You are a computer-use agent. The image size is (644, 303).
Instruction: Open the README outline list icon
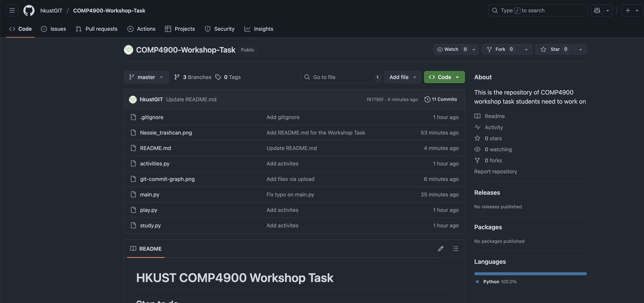pos(455,249)
